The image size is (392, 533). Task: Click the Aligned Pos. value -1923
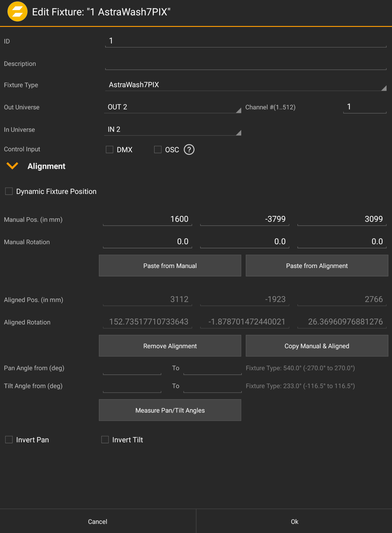[245, 299]
